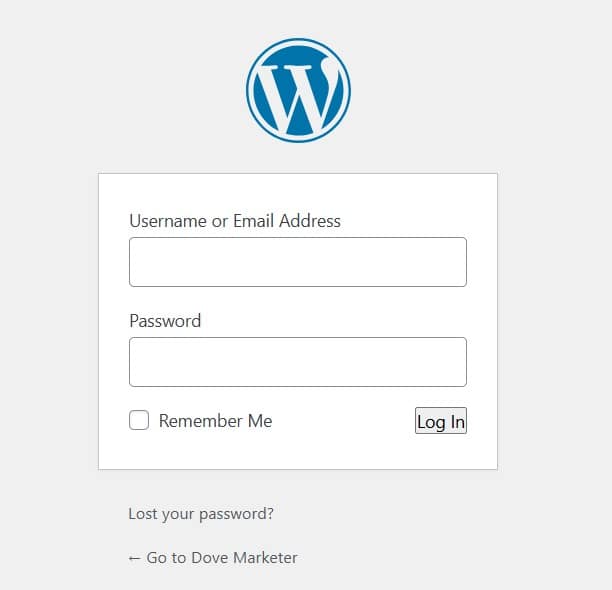Click the Username or Email Address label
Viewport: 612px width, 590px height.
pos(235,220)
